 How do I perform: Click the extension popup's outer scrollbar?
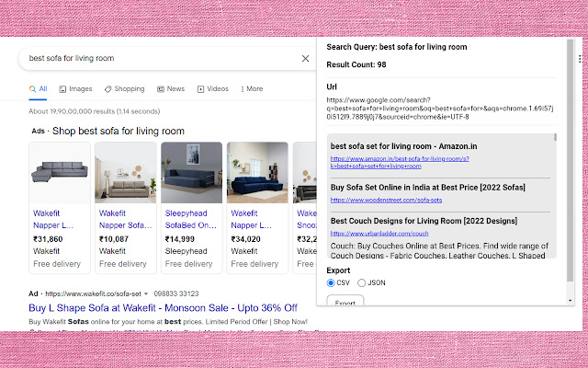pyautogui.click(x=570, y=161)
